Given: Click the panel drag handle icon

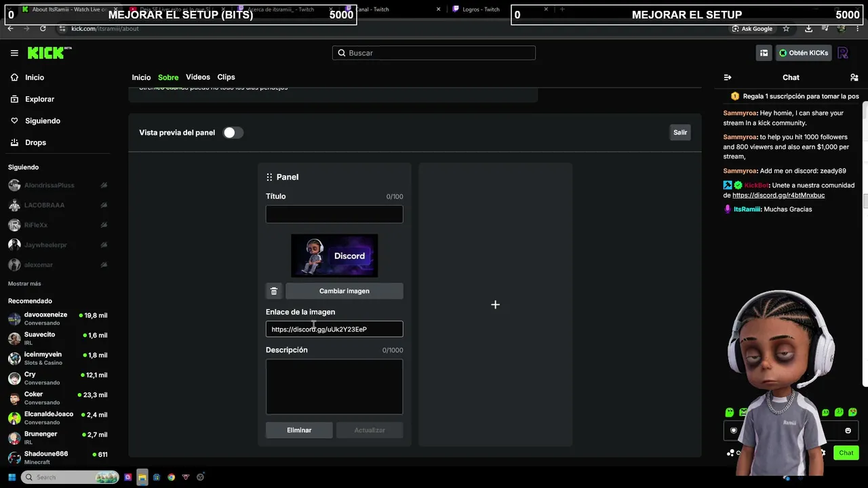Looking at the screenshot, I should pos(269,177).
